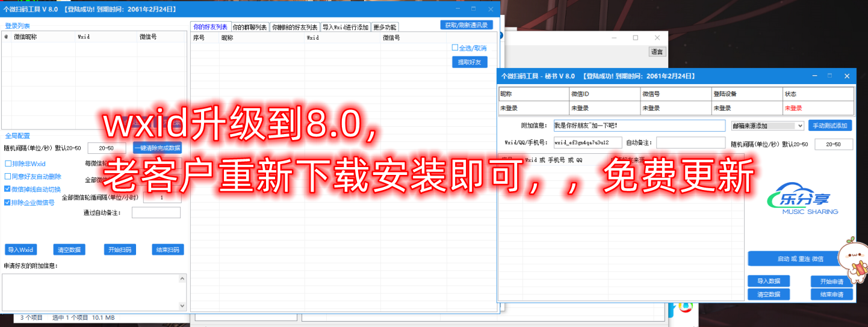868x327 pixels.
Task: Click the 导入数据 button
Action: [x=769, y=281]
